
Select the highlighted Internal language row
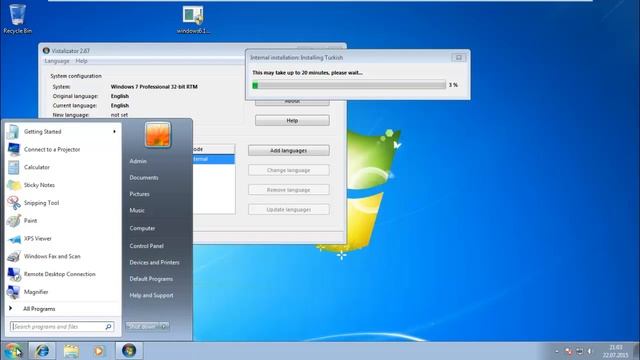(214, 159)
